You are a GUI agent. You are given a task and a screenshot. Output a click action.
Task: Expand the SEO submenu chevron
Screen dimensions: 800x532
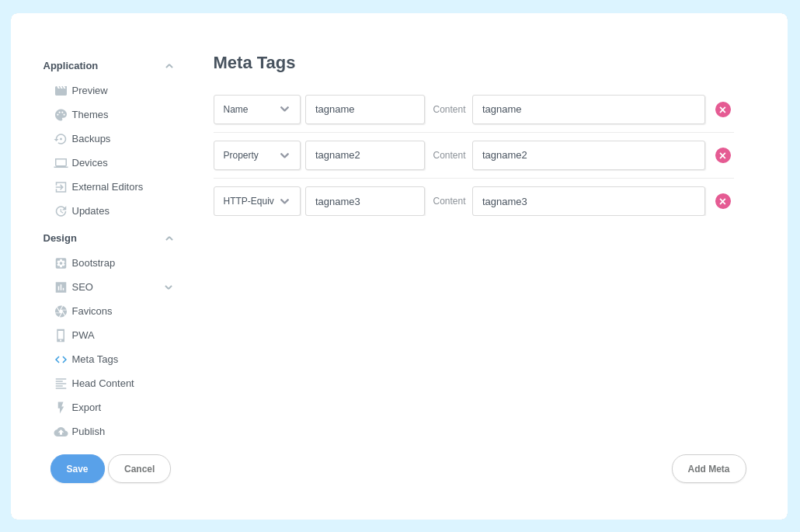point(169,287)
